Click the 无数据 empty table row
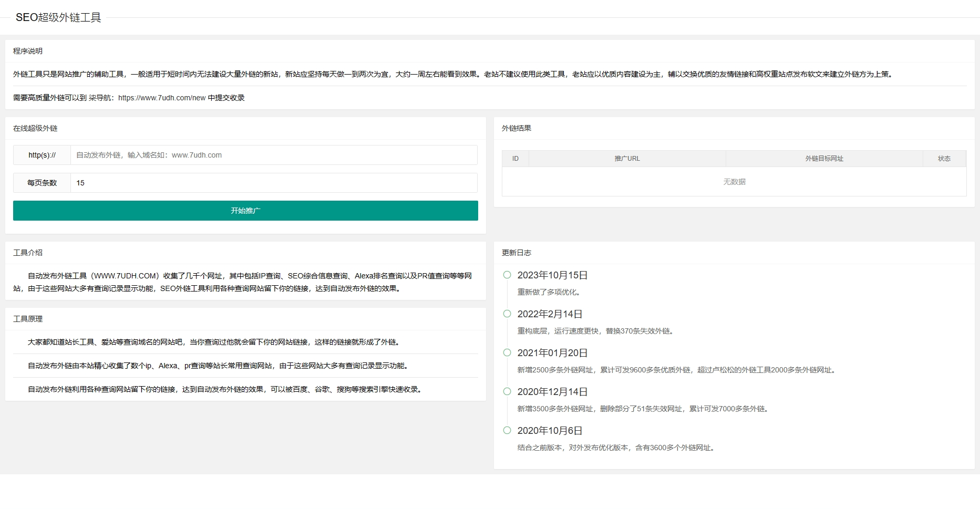The height and width of the screenshot is (509, 980). coord(734,182)
